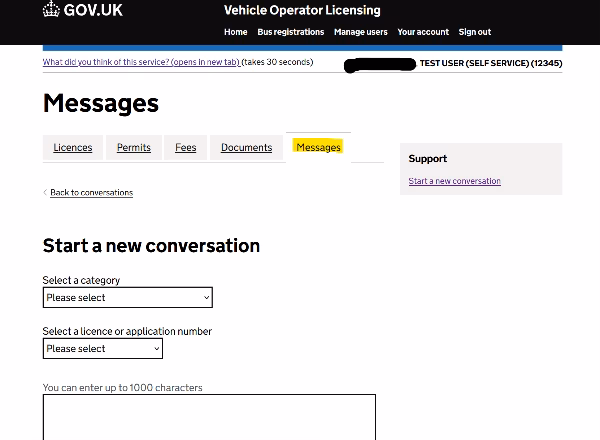Select the highlighted Messages tab

318,147
